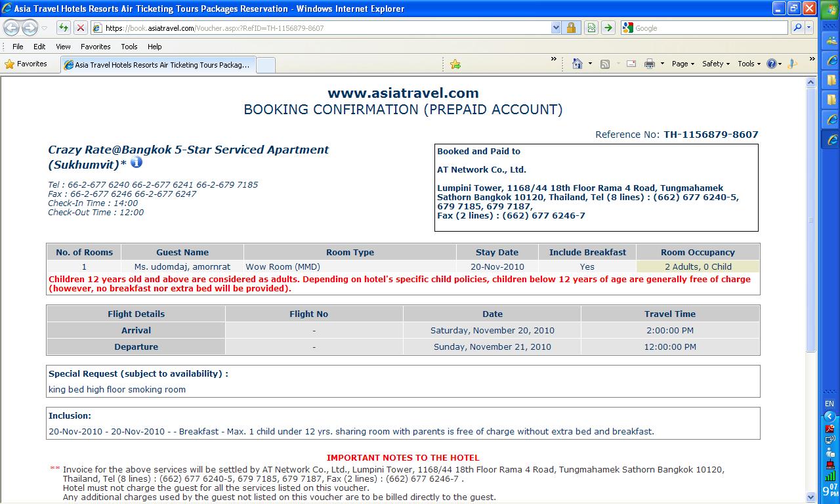Click the Refresh page icon
Screen dimensions: 840x504
click(x=63, y=28)
